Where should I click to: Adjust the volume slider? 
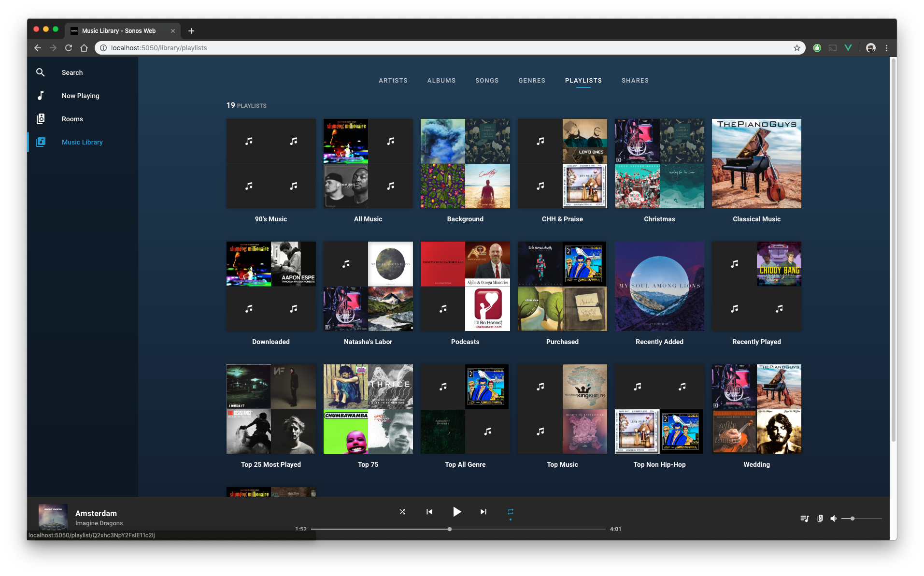point(862,518)
